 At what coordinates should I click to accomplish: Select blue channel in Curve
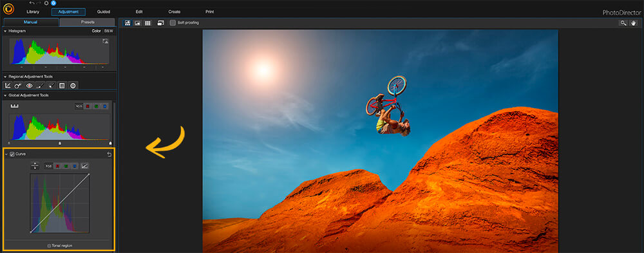pos(75,166)
